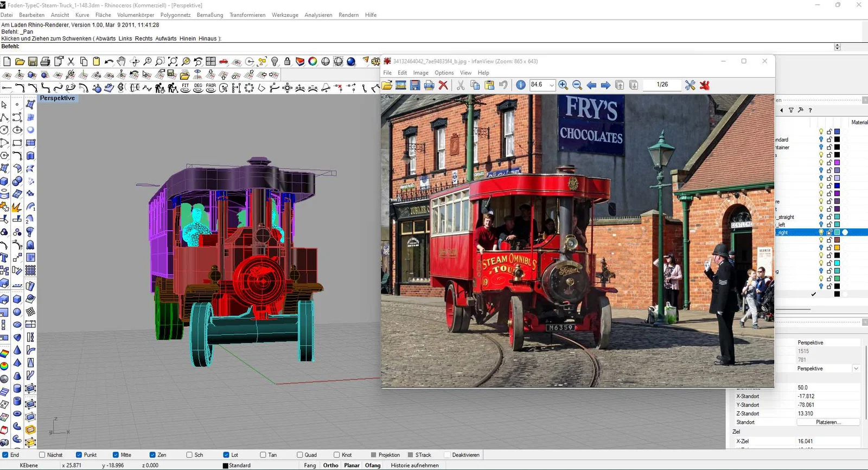This screenshot has width=868, height=470.
Task: Click the IrfanView settings tools icon
Action: 690,85
